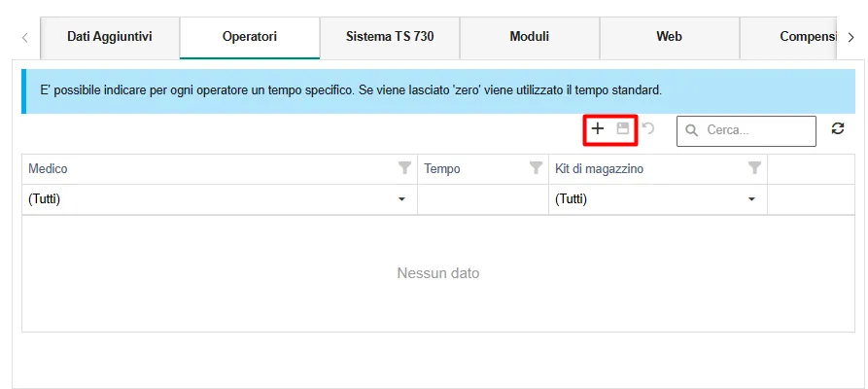Add a new operator row with plus icon
Screen dimensions: 868x389
click(x=598, y=129)
